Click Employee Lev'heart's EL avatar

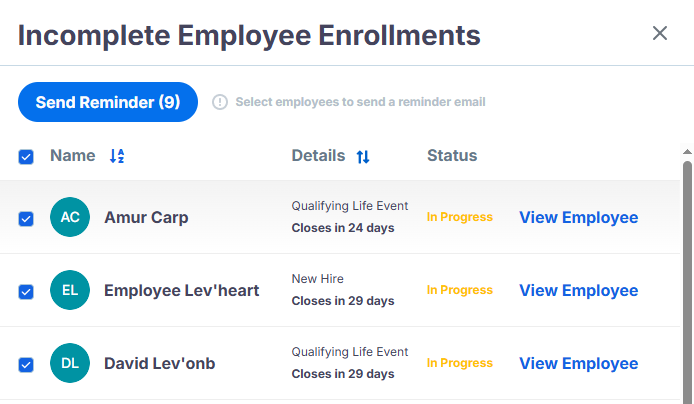[x=70, y=290]
